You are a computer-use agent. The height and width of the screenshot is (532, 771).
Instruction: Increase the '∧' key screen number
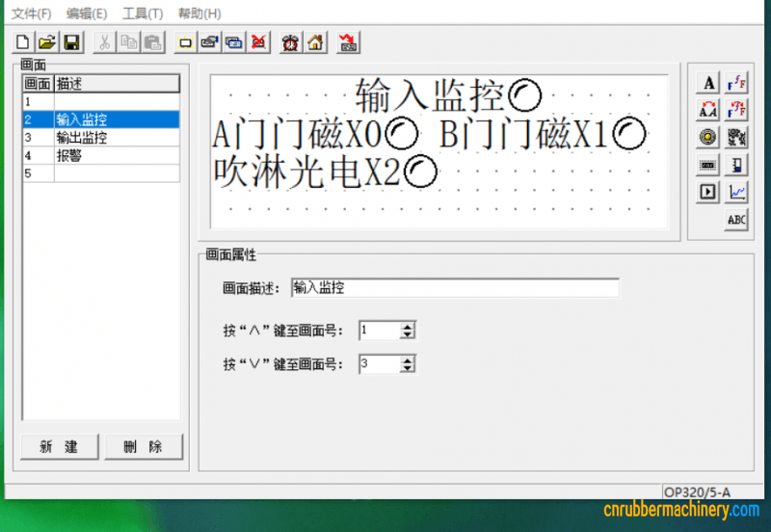pyautogui.click(x=408, y=327)
